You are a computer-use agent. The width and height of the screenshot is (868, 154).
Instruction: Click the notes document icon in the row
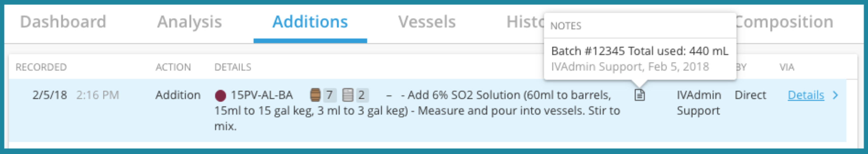coord(639,95)
